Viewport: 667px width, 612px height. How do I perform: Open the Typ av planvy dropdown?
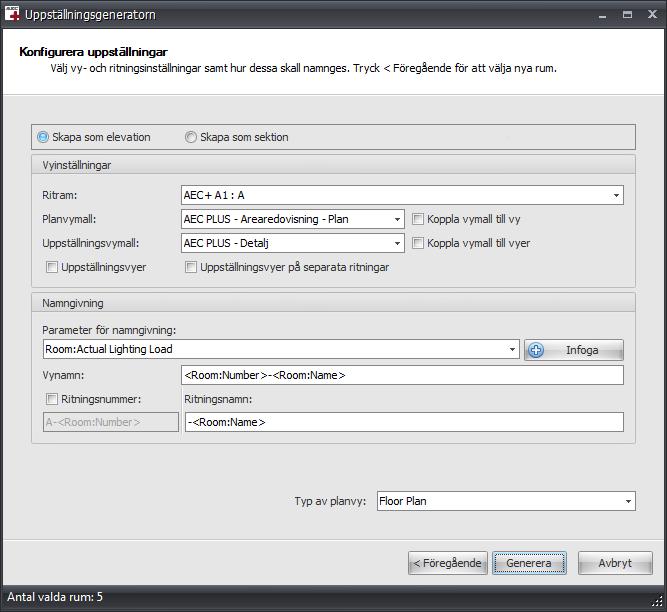click(628, 501)
